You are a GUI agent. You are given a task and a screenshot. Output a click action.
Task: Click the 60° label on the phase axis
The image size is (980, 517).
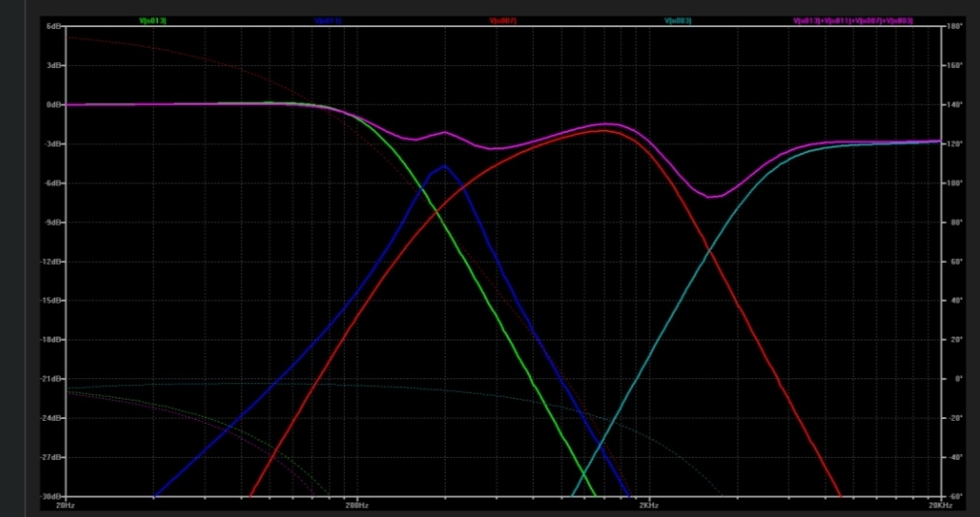(x=953, y=262)
